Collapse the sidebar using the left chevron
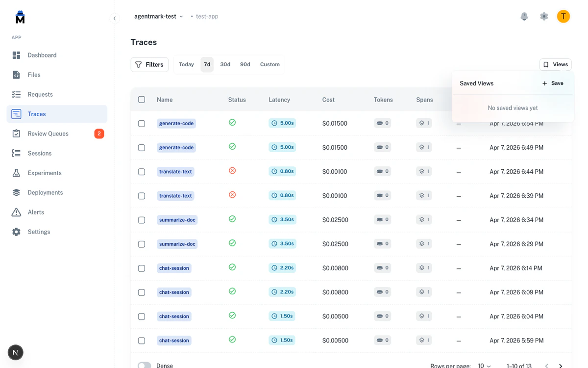The width and height of the screenshot is (588, 368). (115, 18)
